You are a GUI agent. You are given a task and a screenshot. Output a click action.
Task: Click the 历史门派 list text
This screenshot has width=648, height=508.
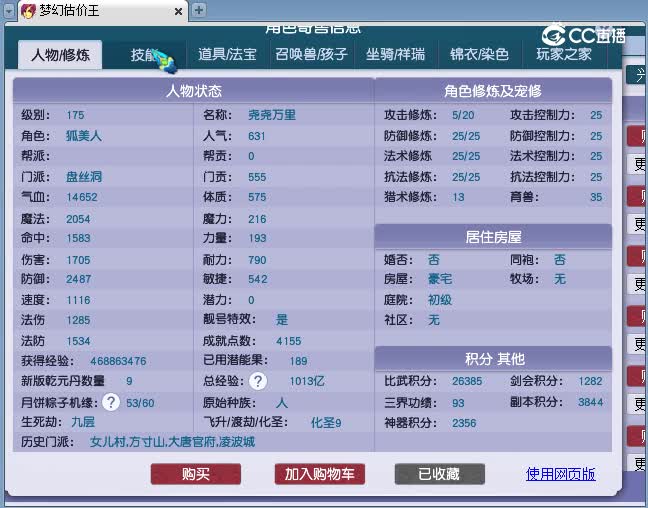[x=172, y=442]
